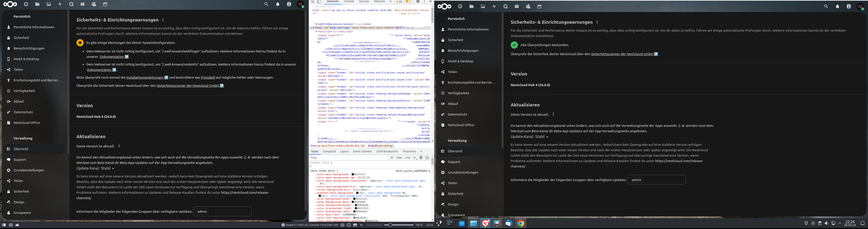
Task: Expand hidden system tray icons arrow
Action: click(840, 223)
